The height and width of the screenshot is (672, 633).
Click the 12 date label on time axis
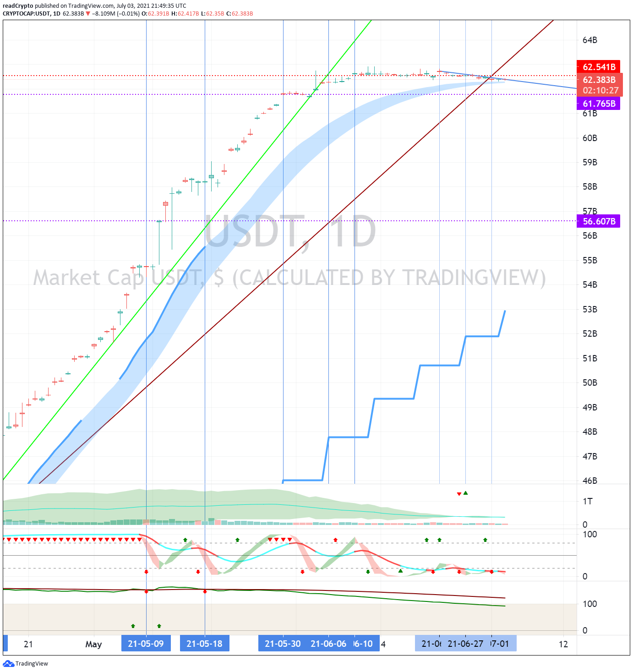tap(563, 644)
